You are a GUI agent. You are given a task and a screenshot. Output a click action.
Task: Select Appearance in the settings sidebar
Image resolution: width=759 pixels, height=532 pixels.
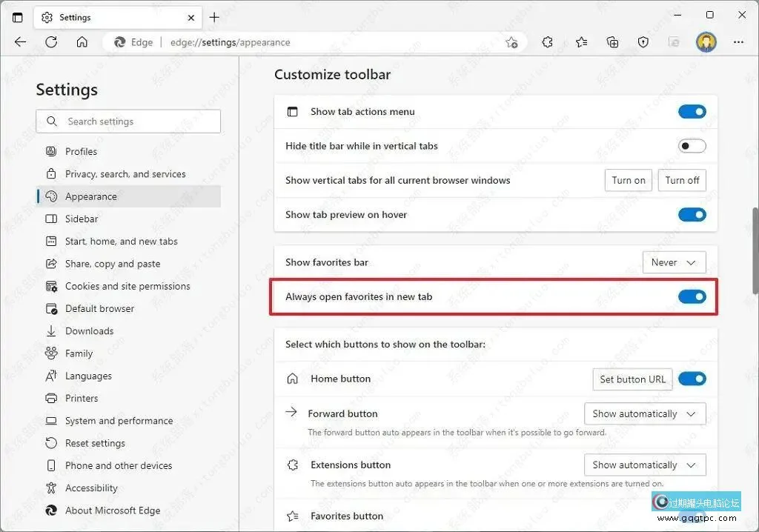[91, 196]
